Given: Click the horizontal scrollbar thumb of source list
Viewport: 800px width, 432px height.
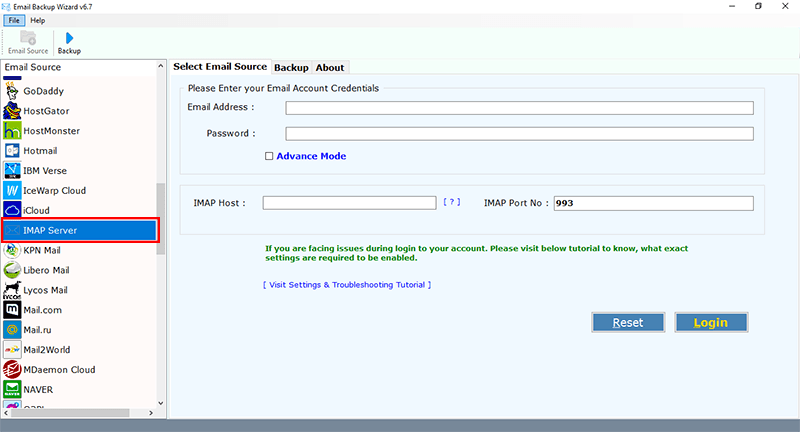Looking at the screenshot, I should pos(70,413).
